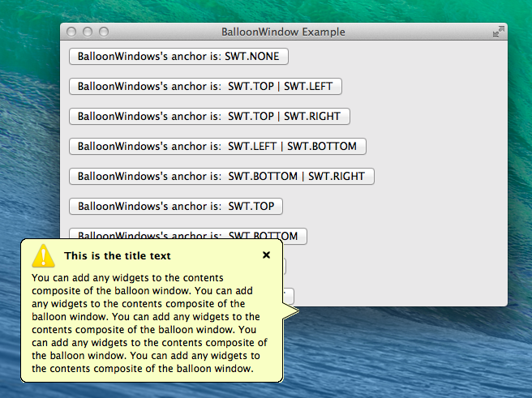Viewport: 532px width, 398px height.
Task: Close the balloon window with the X
Action: tap(266, 255)
